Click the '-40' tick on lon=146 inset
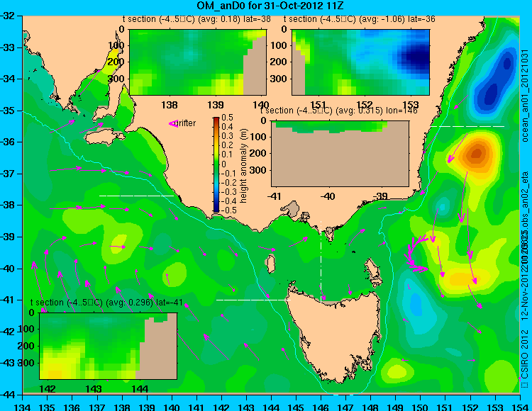The image size is (532, 411). [328, 196]
